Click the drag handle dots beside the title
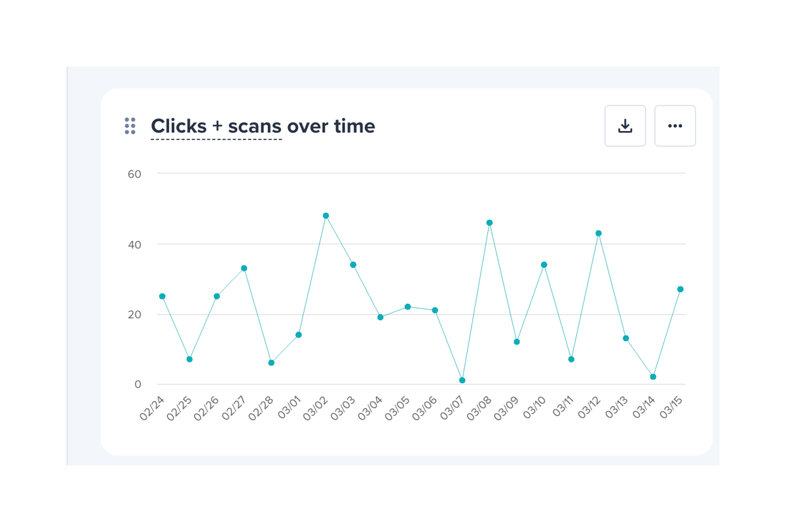Screen dimensions: 786x532 (x=130, y=125)
